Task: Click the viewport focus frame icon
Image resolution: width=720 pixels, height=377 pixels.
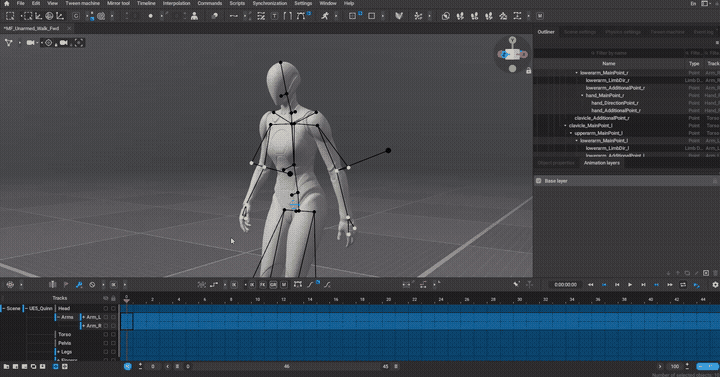Action: [79, 43]
